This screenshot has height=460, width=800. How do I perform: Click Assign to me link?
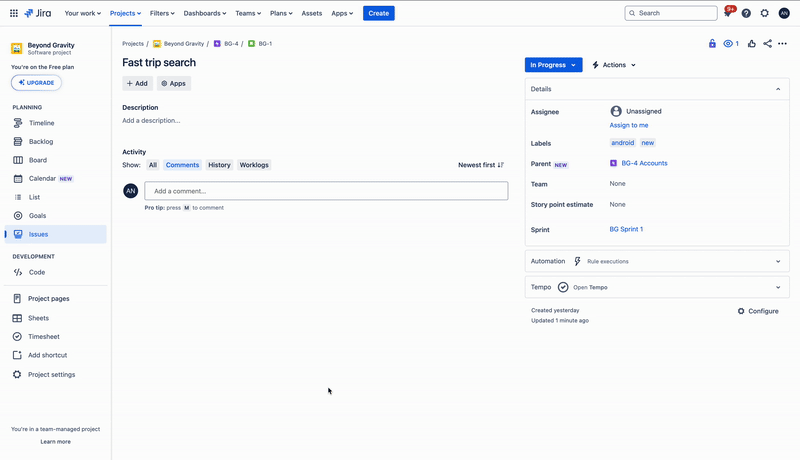(629, 125)
